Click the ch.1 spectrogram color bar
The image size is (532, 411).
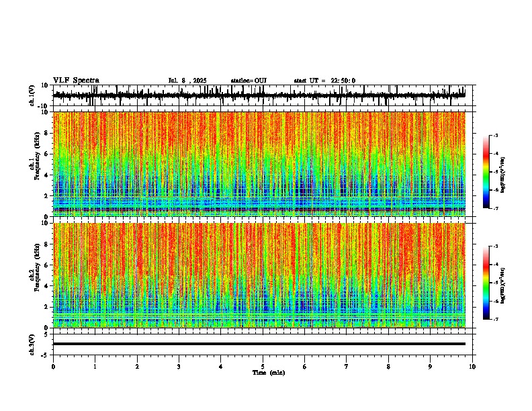tap(486, 172)
